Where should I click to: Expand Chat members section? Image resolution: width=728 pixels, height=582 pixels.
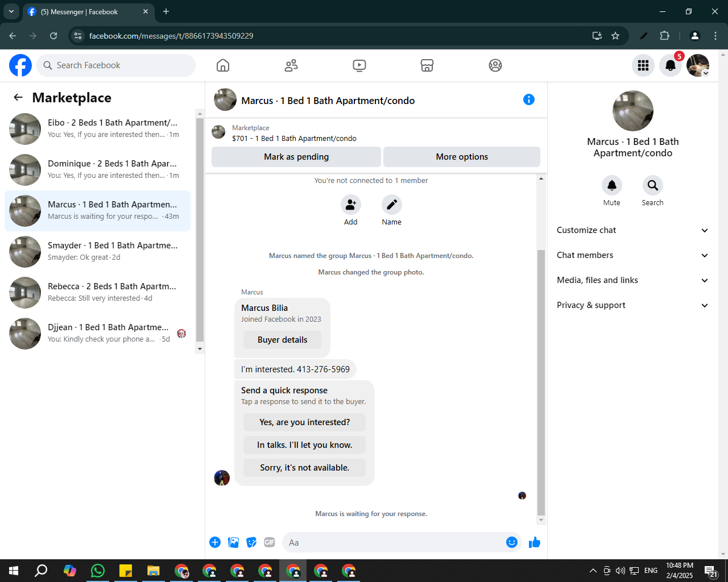632,255
